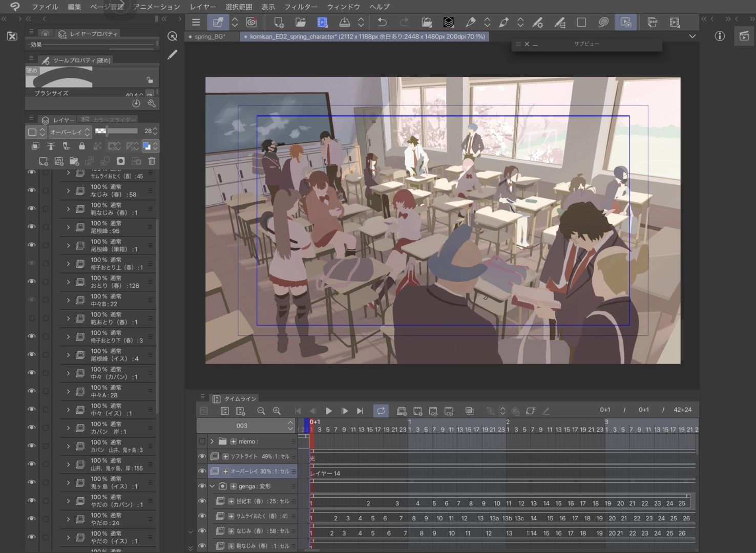Image resolution: width=756 pixels, height=553 pixels.
Task: Click the new layer folder icon in the layer panel
Action: [74, 161]
